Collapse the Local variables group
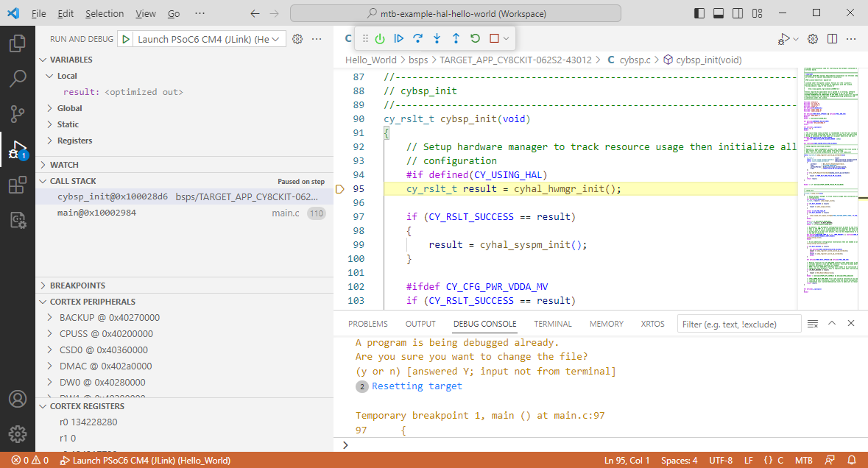The width and height of the screenshot is (868, 468). [x=66, y=76]
